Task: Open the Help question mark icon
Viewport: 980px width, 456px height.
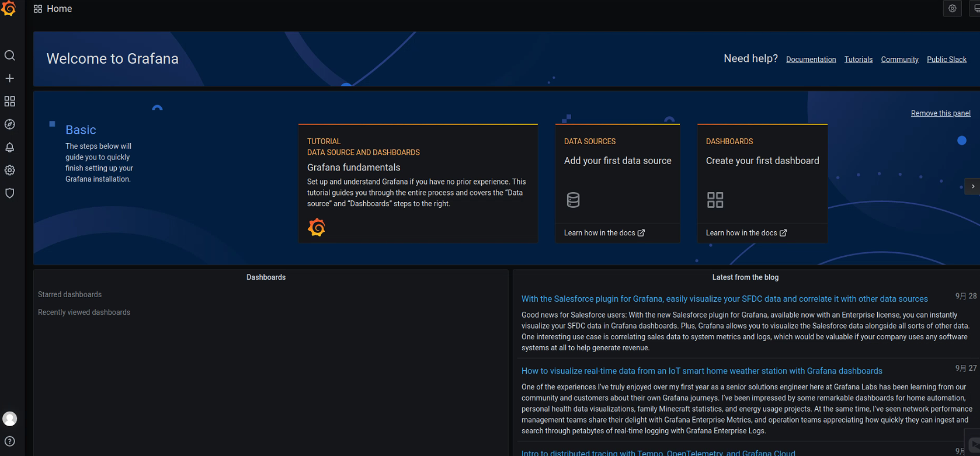Action: coord(10,441)
